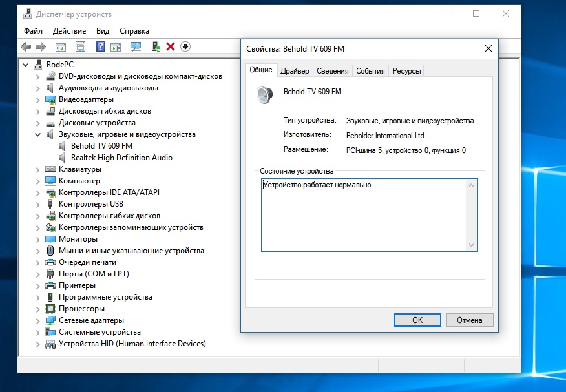
Task: Collapse the Звуковые, игровые и видеоустройства node
Action: pyautogui.click(x=37, y=134)
